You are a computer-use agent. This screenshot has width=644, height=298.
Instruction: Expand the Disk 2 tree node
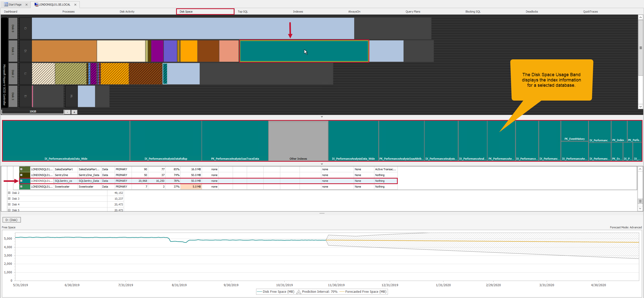9,193
